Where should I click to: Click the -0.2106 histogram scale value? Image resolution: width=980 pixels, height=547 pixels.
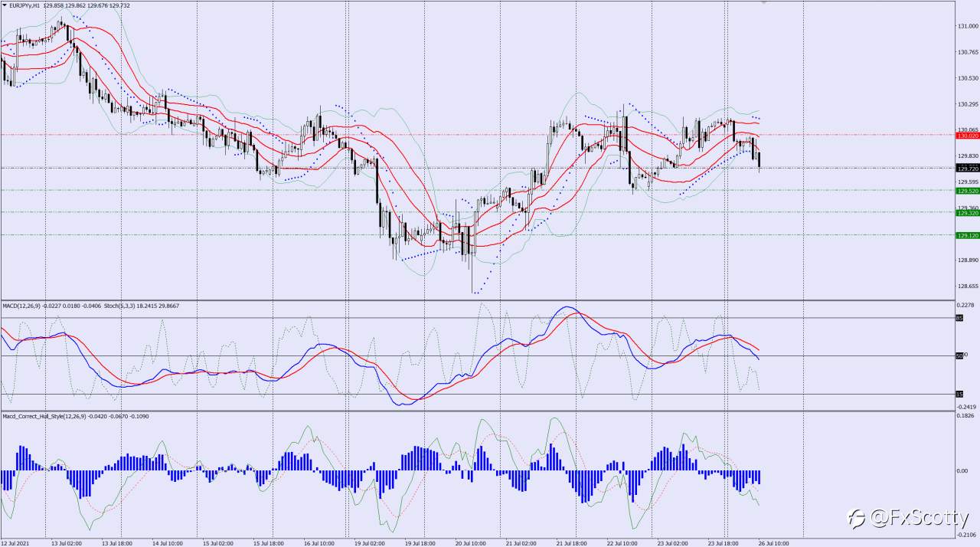click(967, 535)
